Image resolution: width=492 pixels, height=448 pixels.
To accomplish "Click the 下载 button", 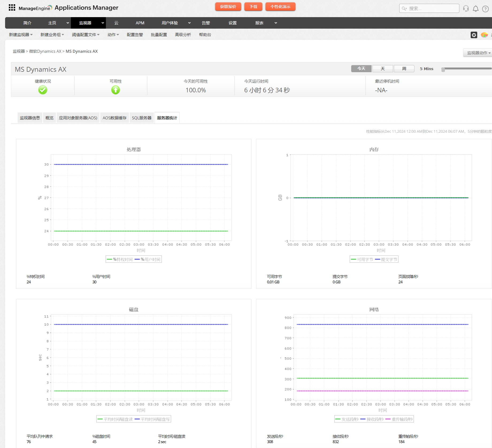I will [253, 6].
